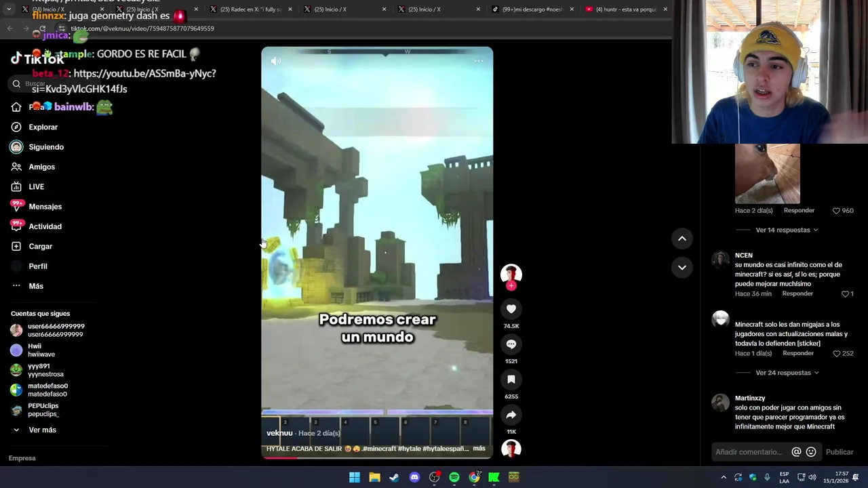This screenshot has height=488, width=868.
Task: Click the TikTok Buscar search field
Action: (54, 84)
